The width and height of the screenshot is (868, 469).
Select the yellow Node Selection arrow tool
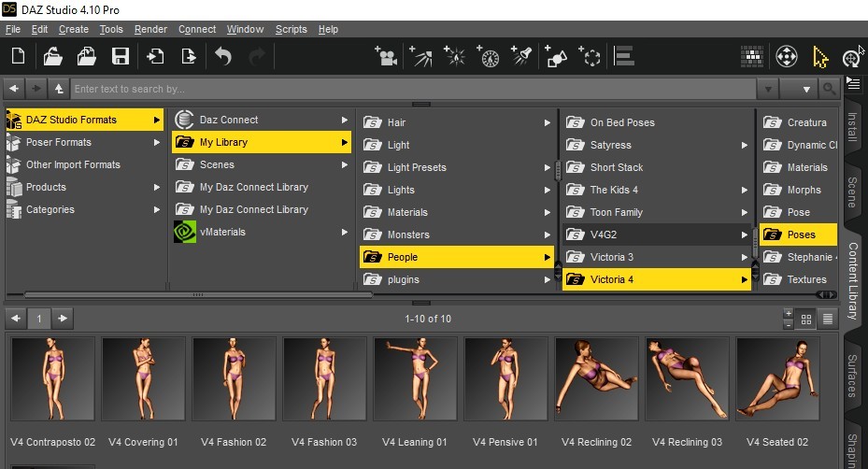[x=820, y=56]
